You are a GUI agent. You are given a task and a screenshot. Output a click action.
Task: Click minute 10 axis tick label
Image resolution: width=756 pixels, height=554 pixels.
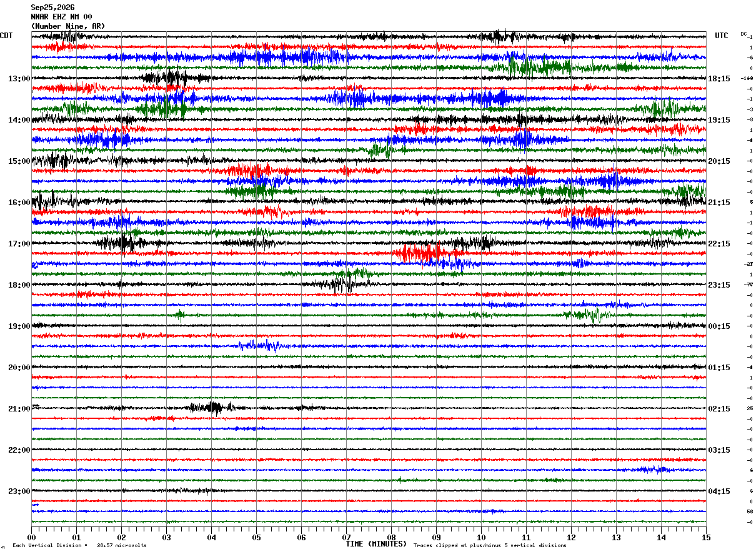(481, 537)
